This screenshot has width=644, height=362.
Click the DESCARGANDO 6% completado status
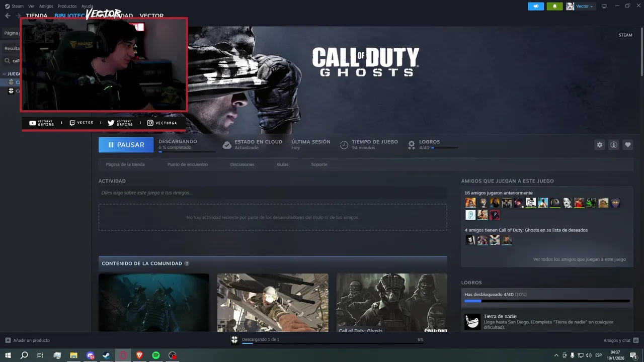[x=187, y=145]
